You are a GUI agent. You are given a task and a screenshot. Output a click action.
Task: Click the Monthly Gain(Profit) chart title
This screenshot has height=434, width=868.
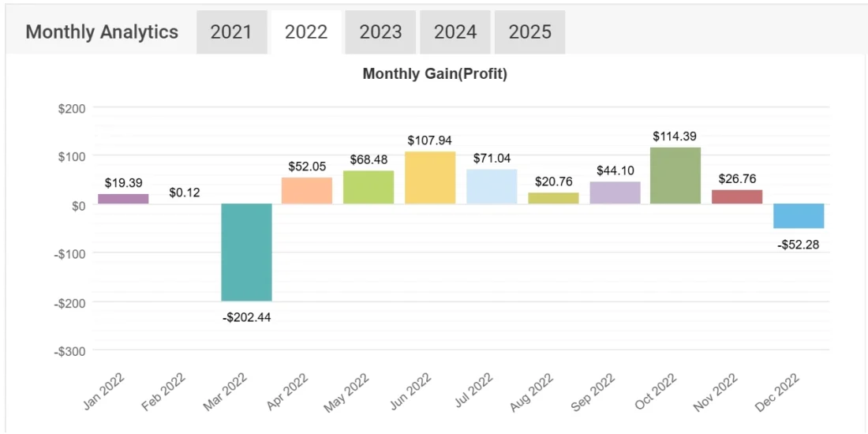(x=435, y=75)
